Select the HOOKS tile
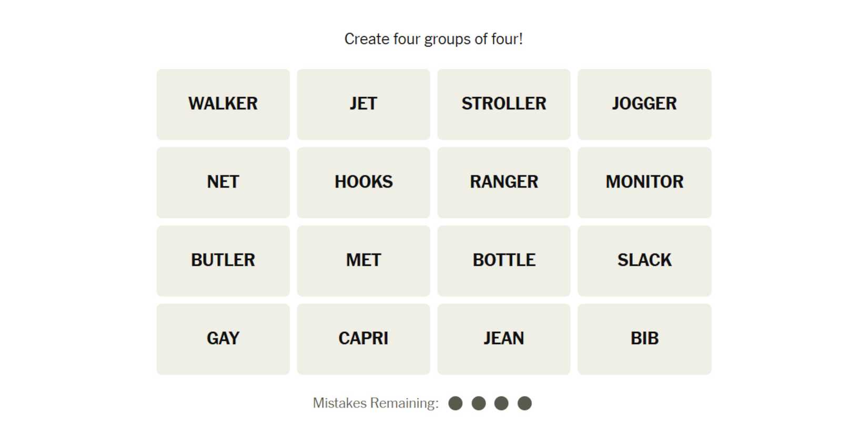868x434 pixels. 364,183
